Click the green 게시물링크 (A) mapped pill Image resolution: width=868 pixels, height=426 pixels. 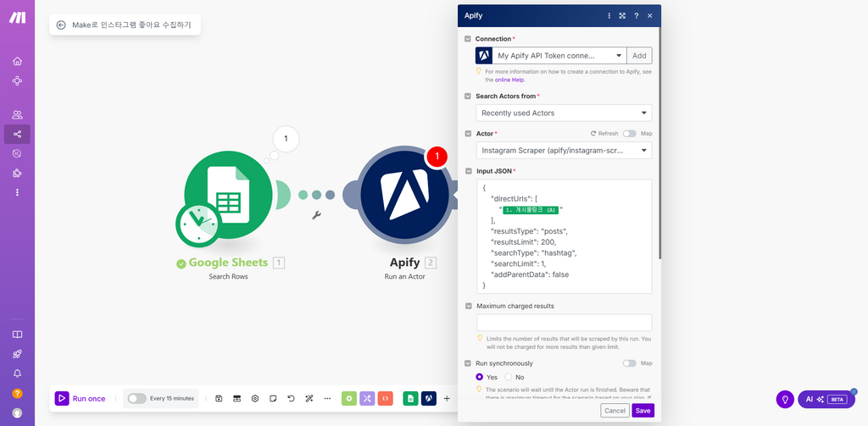[531, 210]
